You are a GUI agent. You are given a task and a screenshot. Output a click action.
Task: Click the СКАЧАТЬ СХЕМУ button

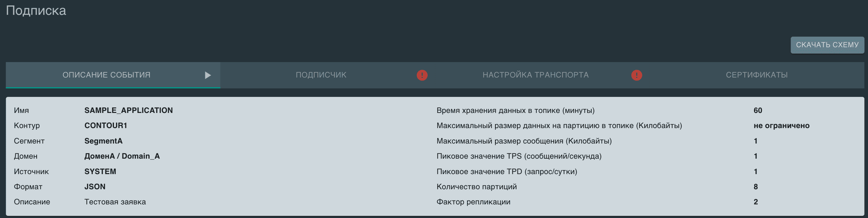pos(827,45)
